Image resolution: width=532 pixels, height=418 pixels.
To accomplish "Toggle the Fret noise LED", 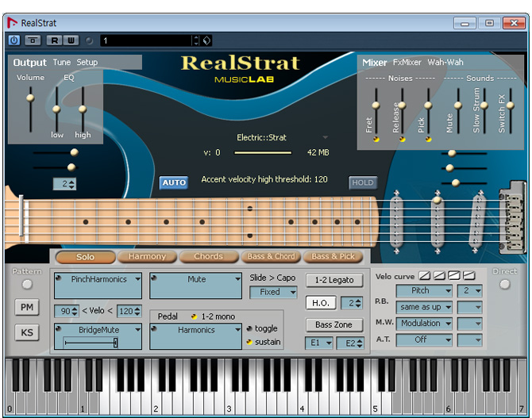I will tap(376, 139).
